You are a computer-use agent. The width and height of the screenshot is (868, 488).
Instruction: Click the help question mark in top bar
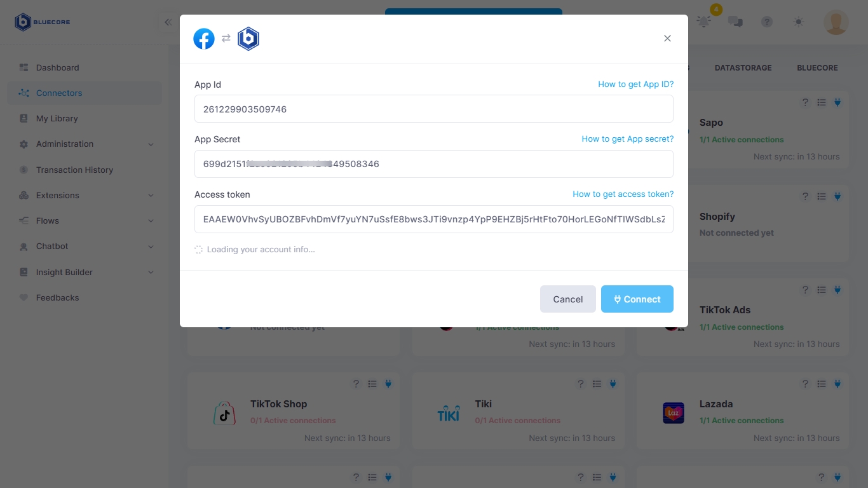pyautogui.click(x=767, y=22)
